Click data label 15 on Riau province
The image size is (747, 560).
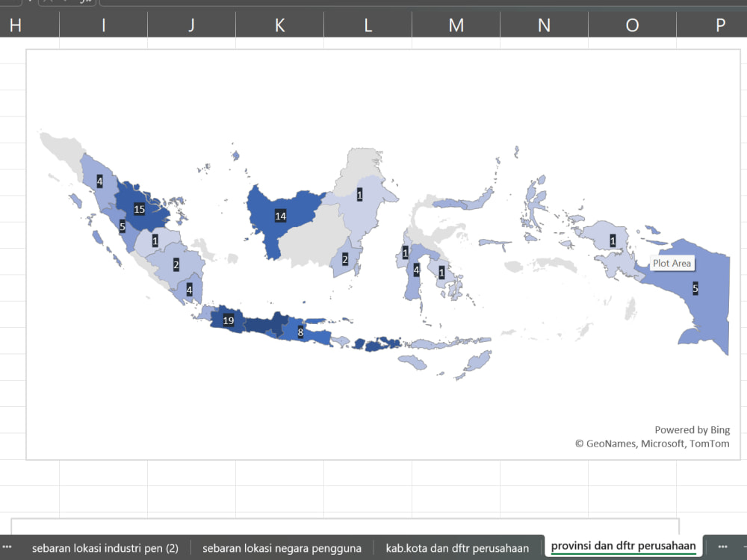[x=139, y=209]
